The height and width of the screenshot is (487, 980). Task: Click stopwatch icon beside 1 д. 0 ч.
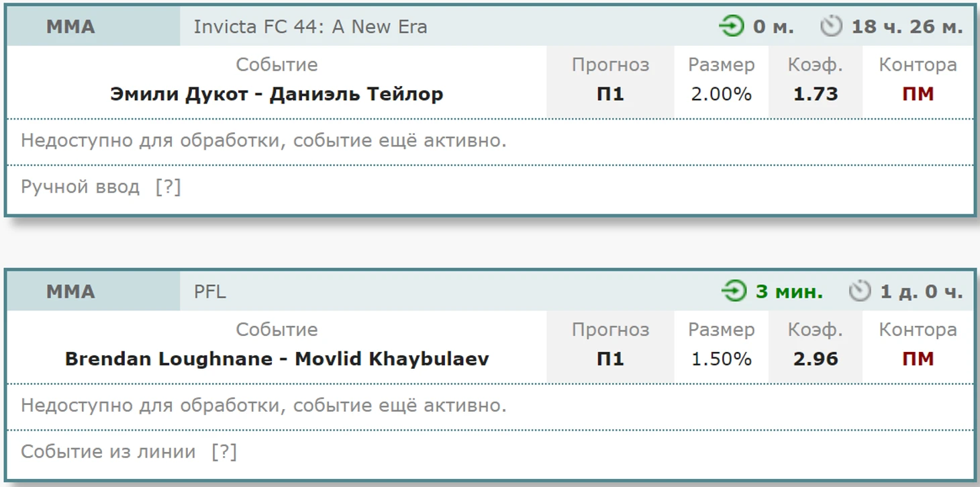pyautogui.click(x=859, y=292)
